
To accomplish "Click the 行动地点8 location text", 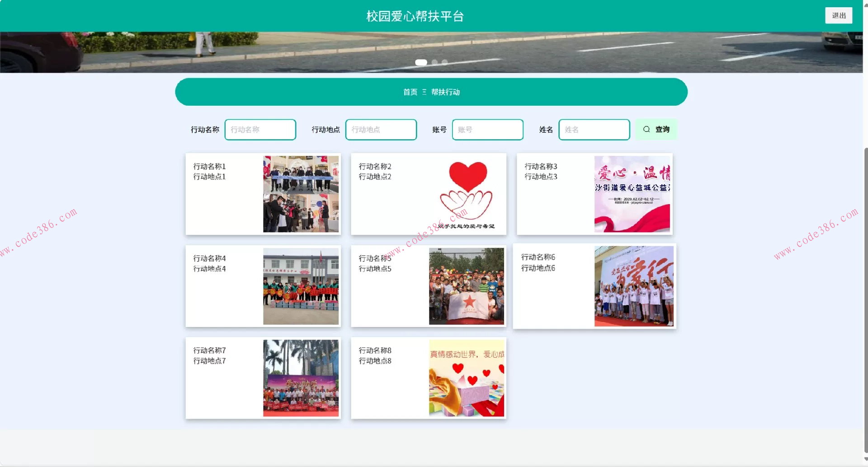I will (x=375, y=361).
